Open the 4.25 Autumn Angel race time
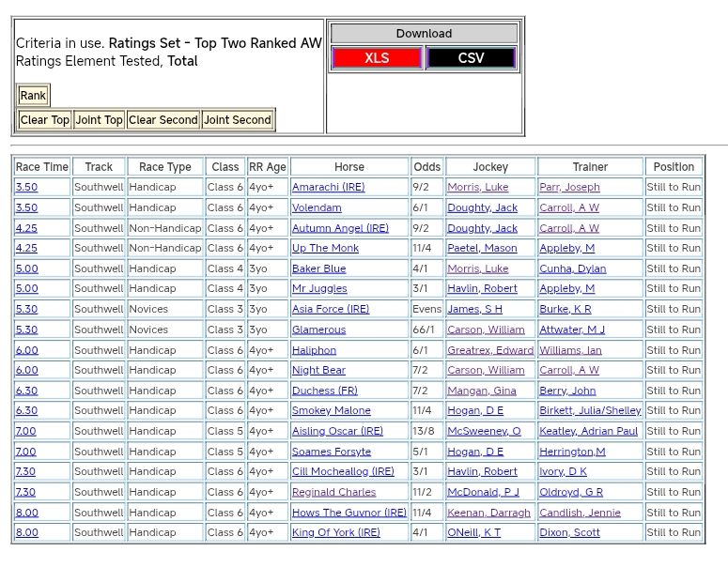The height and width of the screenshot is (567, 728). [26, 228]
